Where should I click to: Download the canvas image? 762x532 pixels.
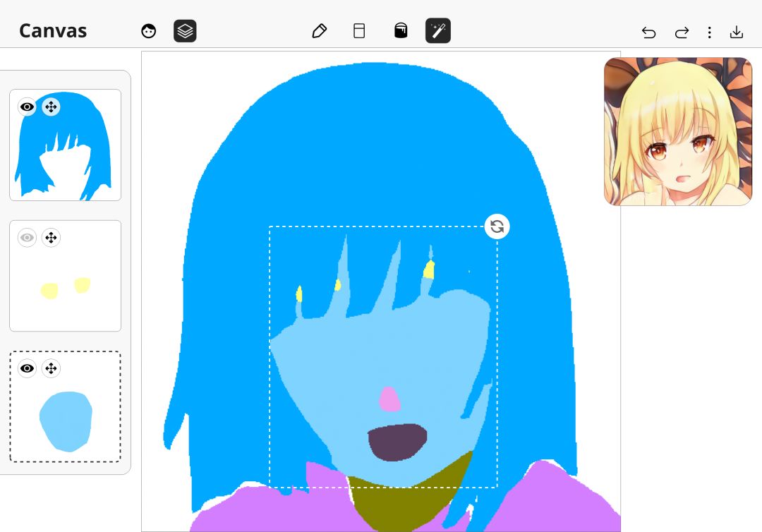(x=736, y=32)
